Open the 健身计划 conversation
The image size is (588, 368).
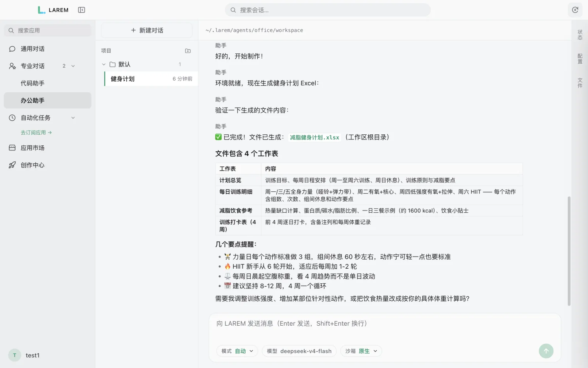click(x=151, y=79)
